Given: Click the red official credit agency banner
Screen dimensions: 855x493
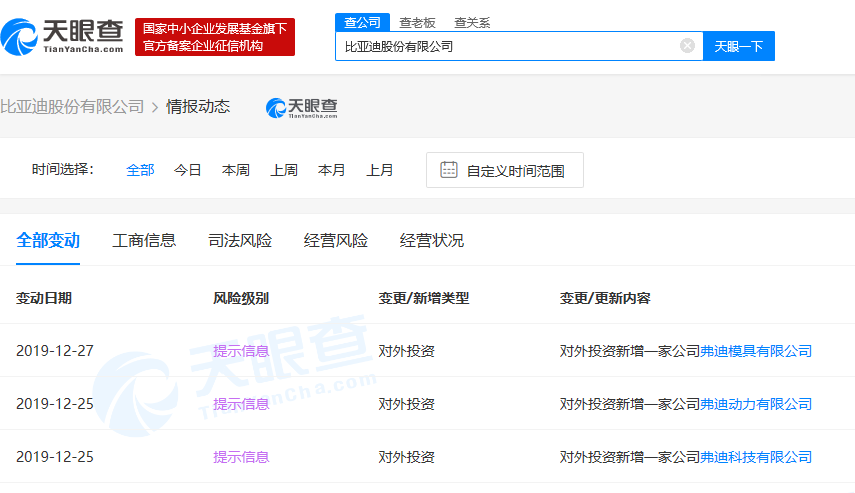Looking at the screenshot, I should point(215,37).
